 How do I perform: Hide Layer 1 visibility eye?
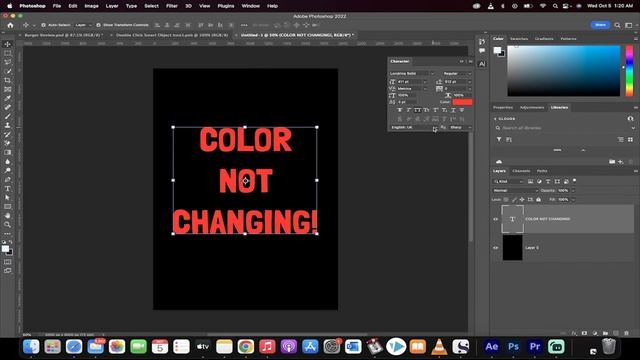coord(496,248)
